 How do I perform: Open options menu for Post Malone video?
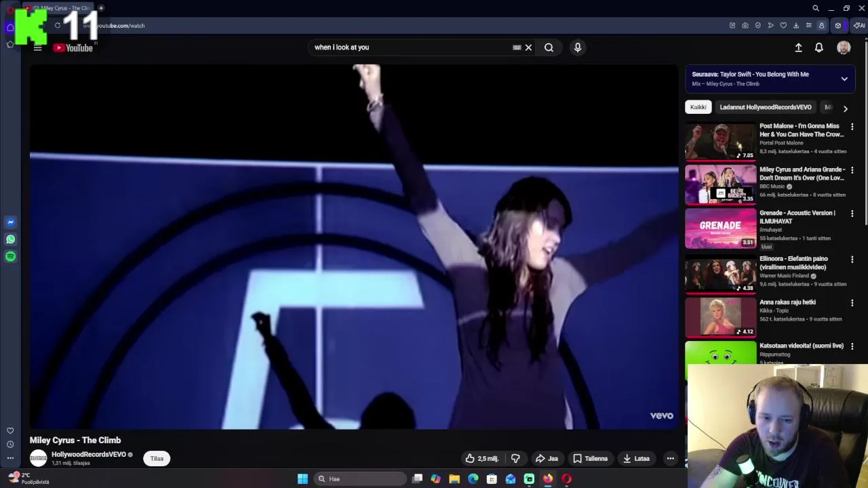click(x=852, y=127)
